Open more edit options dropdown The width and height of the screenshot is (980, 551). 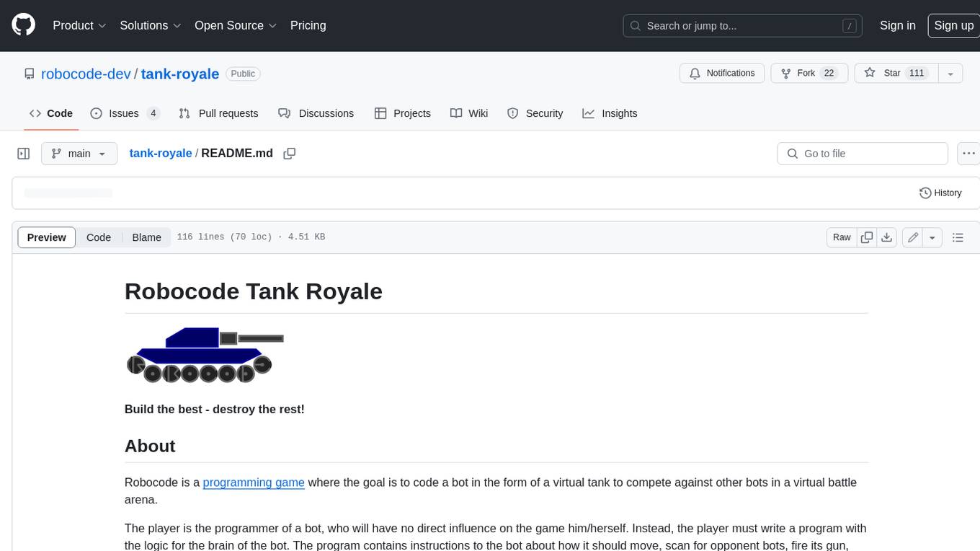click(x=932, y=237)
